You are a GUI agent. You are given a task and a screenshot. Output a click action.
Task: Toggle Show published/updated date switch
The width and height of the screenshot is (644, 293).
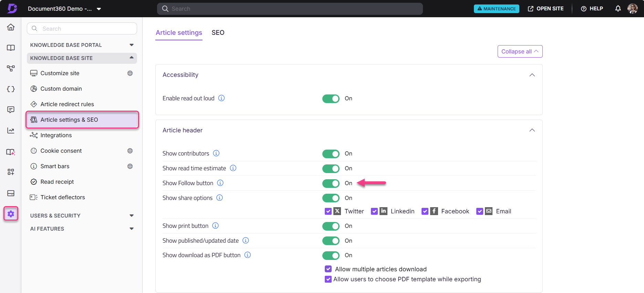tap(331, 241)
